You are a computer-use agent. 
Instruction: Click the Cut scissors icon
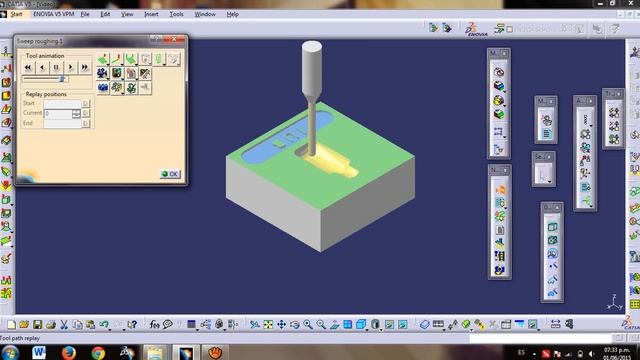pos(64,324)
